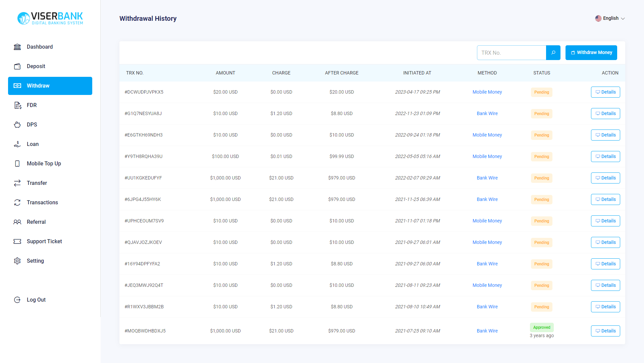Click the $99.99 USD after charge cell
Viewport: 644px width, 363px height.
pyautogui.click(x=341, y=157)
